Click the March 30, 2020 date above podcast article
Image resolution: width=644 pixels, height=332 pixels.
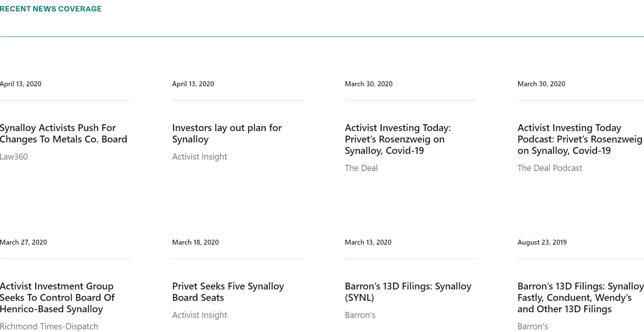[x=541, y=84]
